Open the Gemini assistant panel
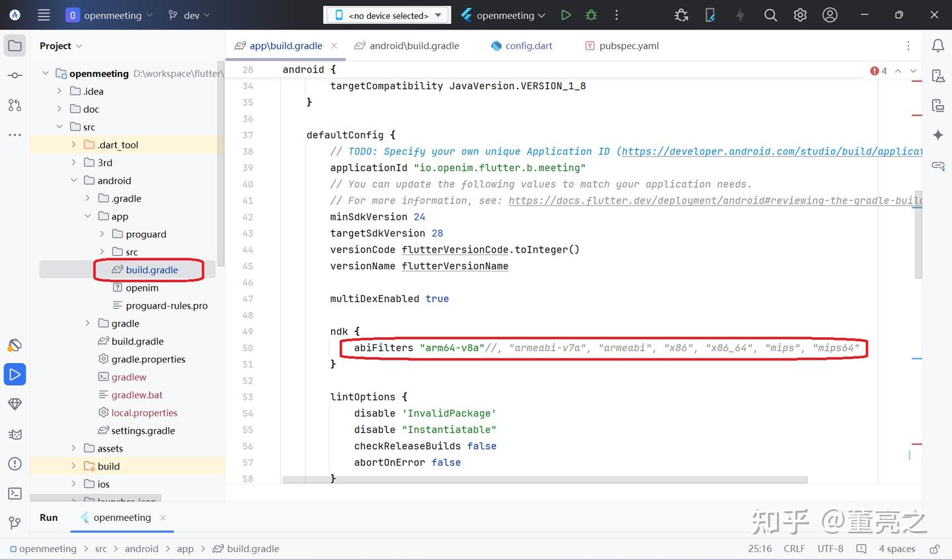Screen dimensions: 952x560 pos(937,135)
